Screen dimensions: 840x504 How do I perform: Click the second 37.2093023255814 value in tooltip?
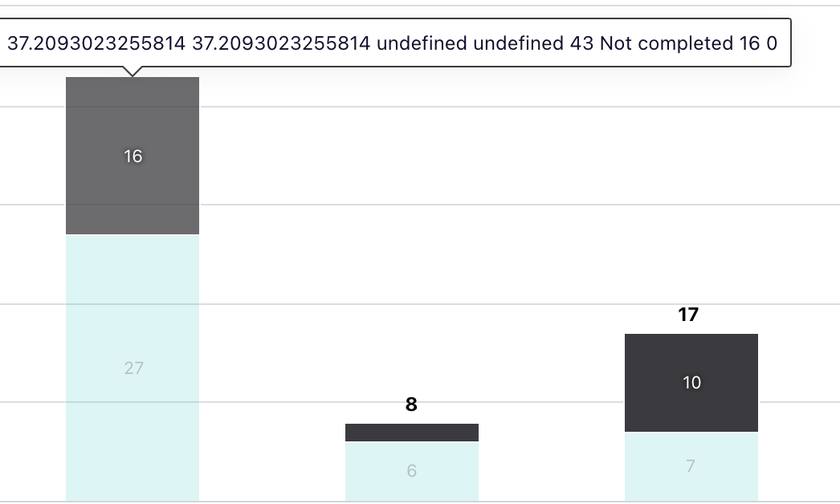coord(281,43)
